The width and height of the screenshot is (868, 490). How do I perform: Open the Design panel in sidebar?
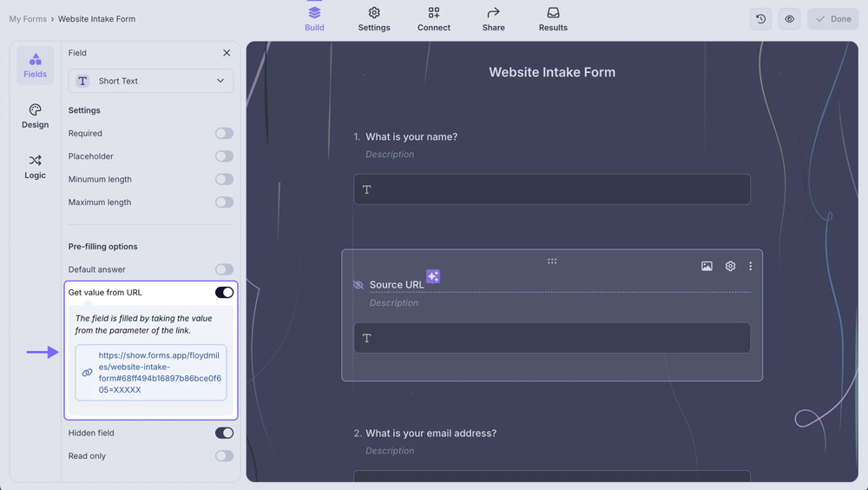click(35, 116)
